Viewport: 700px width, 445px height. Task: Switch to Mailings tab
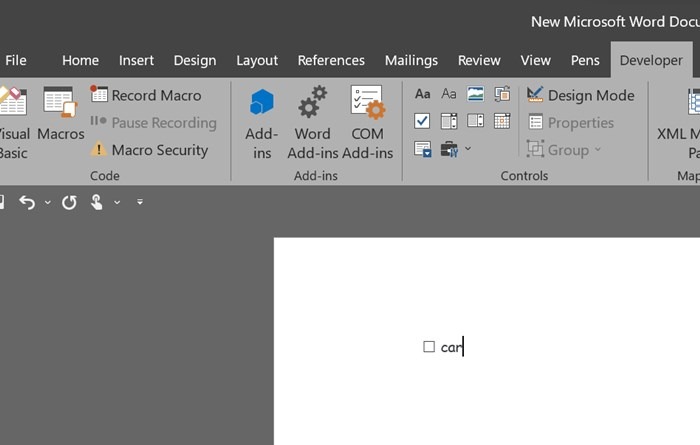pos(411,60)
